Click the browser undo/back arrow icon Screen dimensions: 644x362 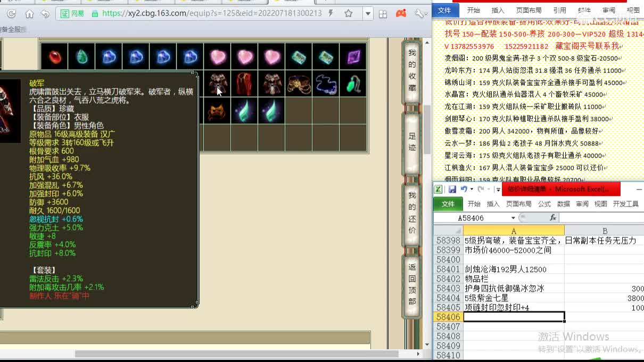click(46, 13)
